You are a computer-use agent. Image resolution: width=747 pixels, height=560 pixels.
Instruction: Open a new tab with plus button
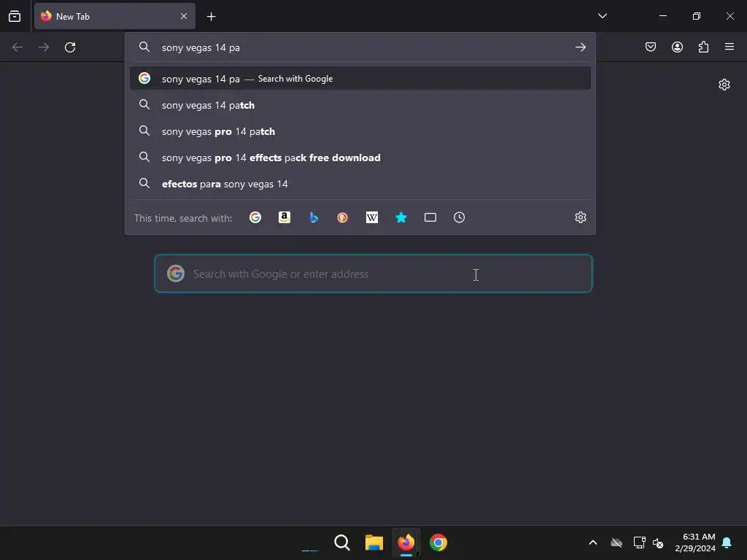click(x=211, y=17)
